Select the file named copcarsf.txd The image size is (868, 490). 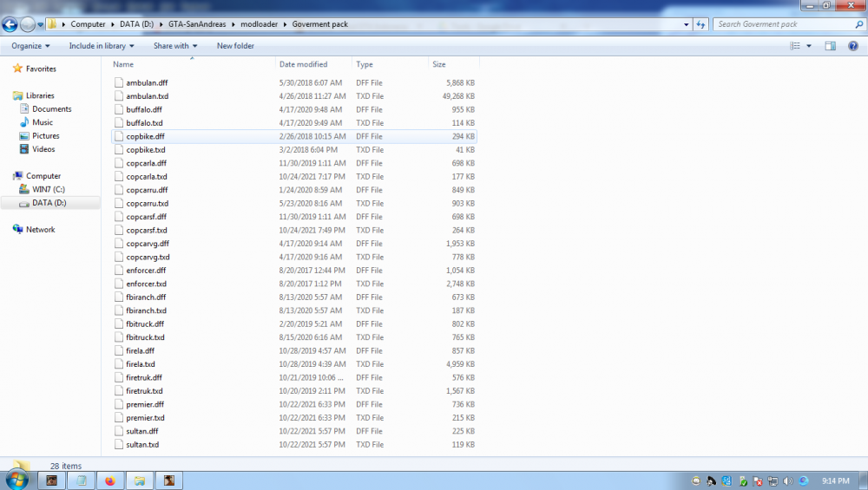(146, 230)
